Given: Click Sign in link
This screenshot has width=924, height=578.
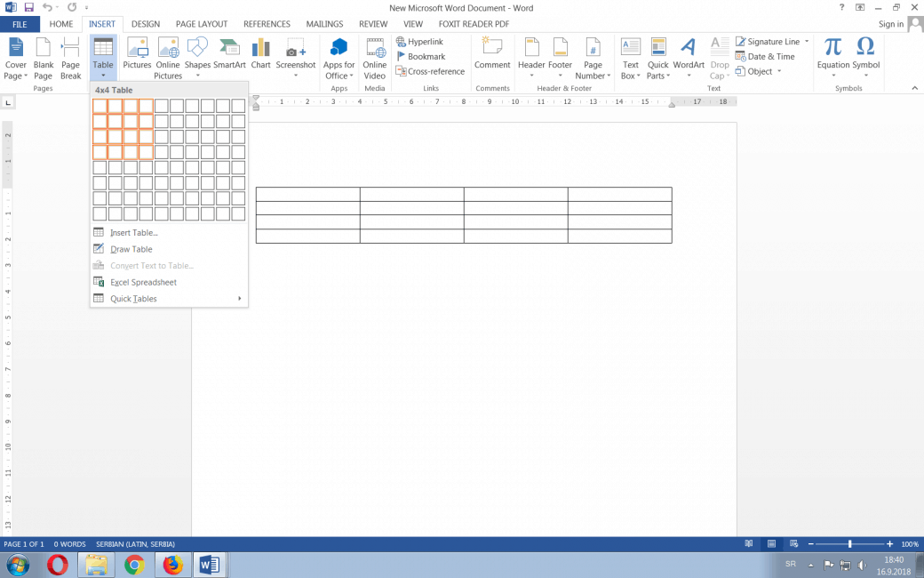Looking at the screenshot, I should [890, 24].
